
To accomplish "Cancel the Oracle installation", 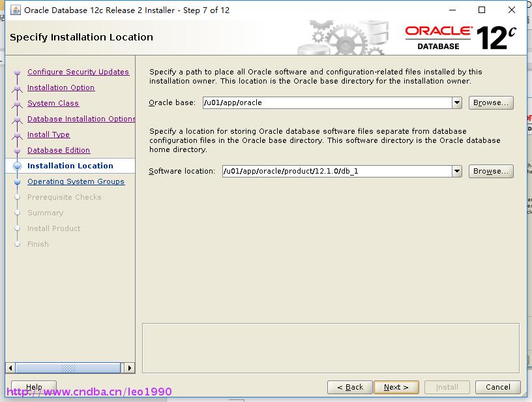I will [497, 387].
